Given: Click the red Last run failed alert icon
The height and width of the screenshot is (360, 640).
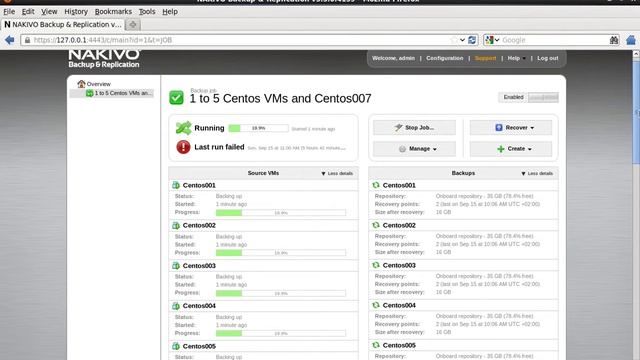Looking at the screenshot, I should [x=183, y=147].
